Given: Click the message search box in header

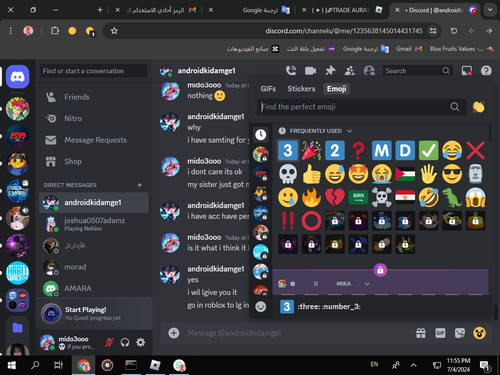Looking at the screenshot, I should (418, 71).
